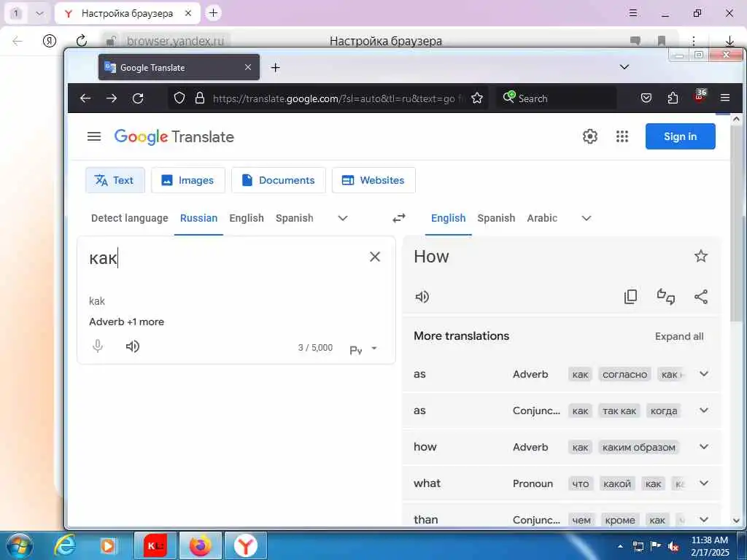Screen dimensions: 747x560
Task: Switch to the Text translation mode
Action: (115, 180)
